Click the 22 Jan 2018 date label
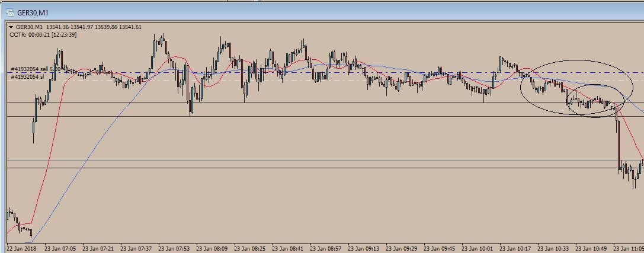The height and width of the screenshot is (253, 644). coord(22,248)
